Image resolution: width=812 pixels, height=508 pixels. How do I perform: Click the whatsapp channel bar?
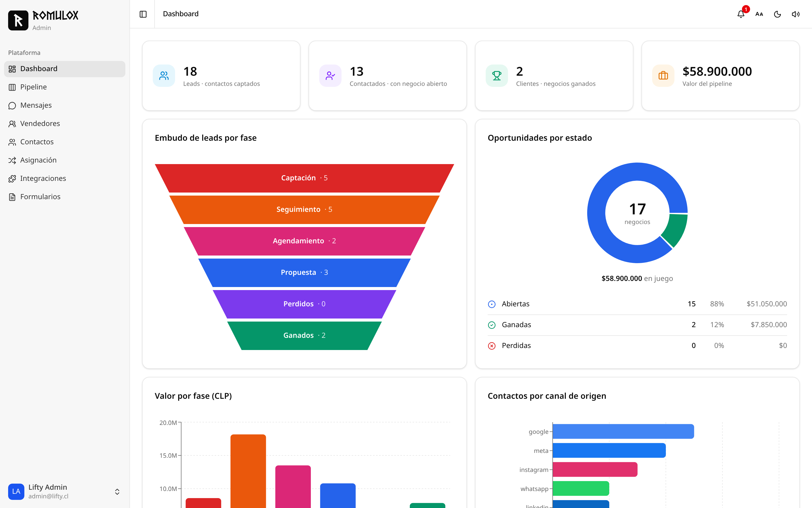(581, 488)
